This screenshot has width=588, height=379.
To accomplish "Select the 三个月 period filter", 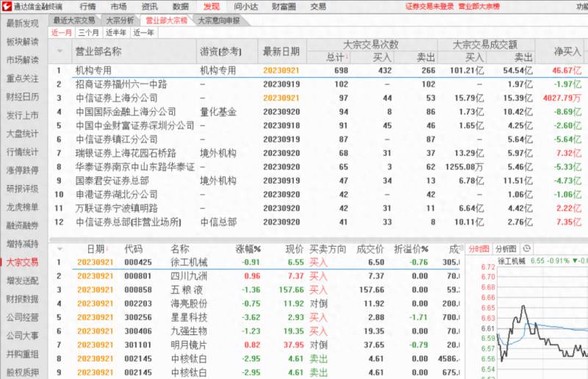I will (x=88, y=32).
